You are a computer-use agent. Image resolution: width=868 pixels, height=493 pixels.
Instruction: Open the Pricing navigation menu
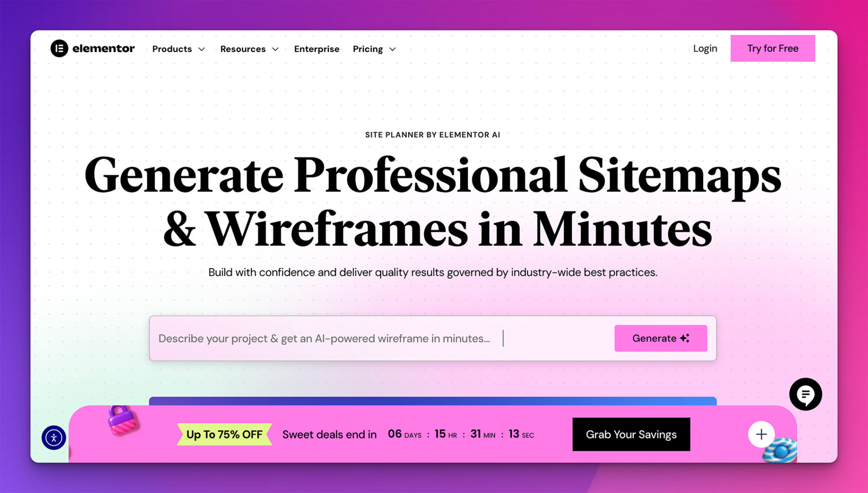coord(368,49)
